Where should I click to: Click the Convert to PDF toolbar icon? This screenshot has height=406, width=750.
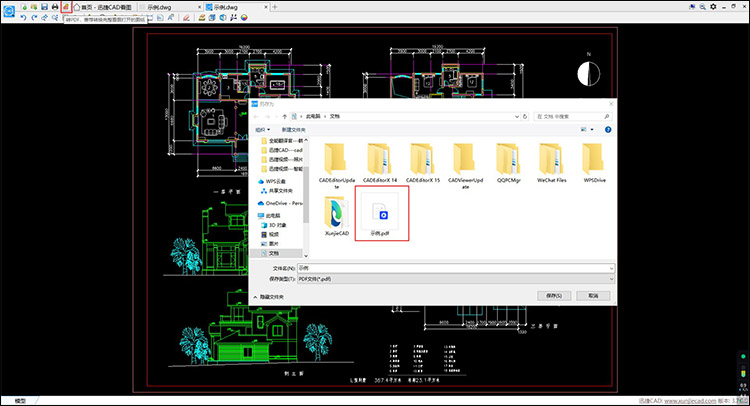tap(66, 7)
